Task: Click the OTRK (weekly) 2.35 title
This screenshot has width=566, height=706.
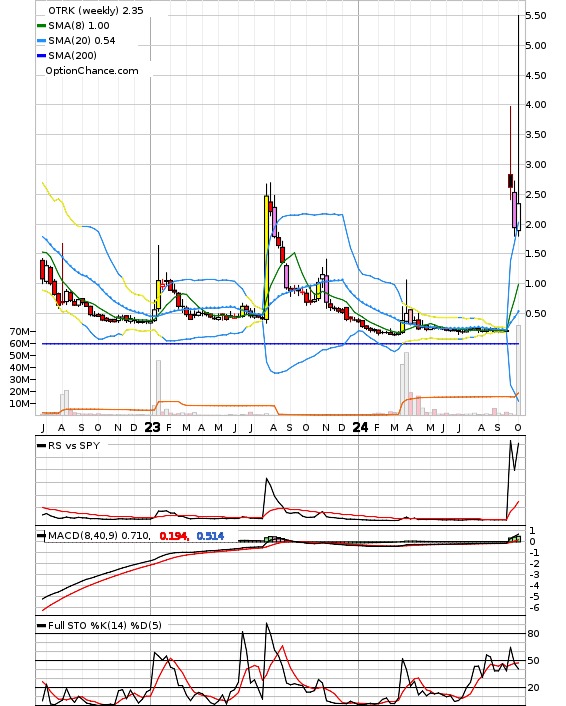Action: click(96, 10)
